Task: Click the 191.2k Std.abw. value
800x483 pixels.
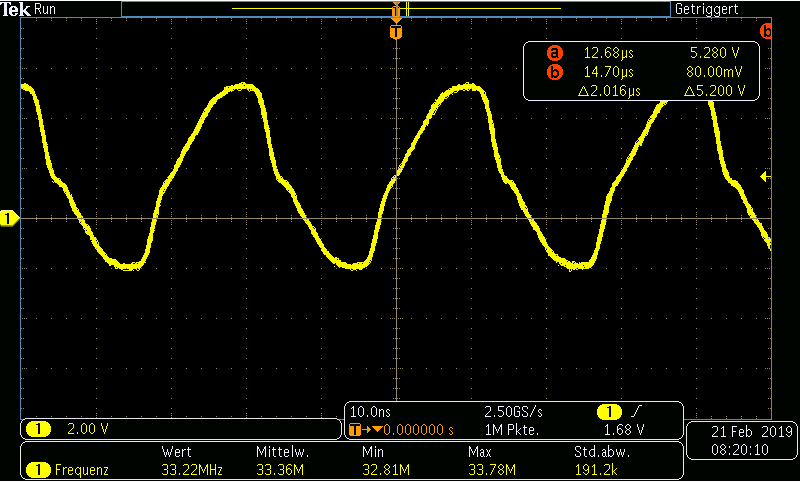Action: [x=596, y=470]
